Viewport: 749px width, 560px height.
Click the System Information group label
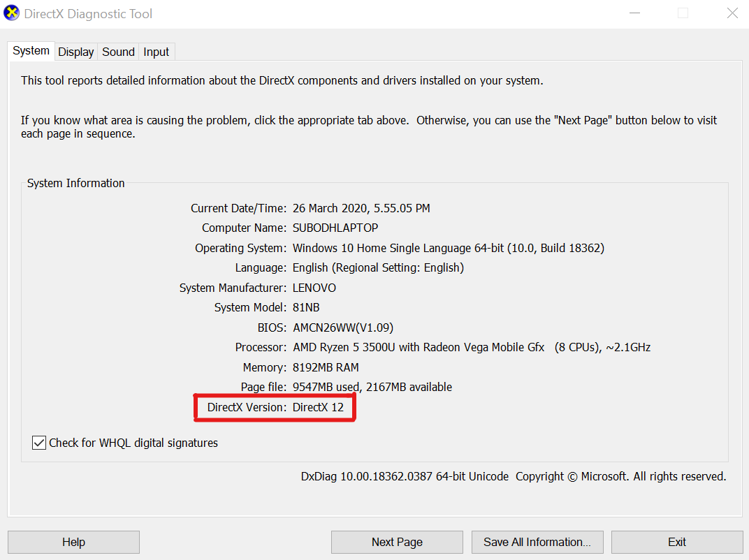click(75, 183)
